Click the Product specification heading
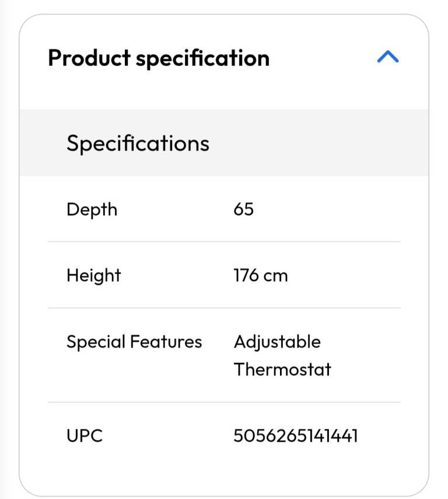Viewport: 448px width, 499px height. coord(159,58)
